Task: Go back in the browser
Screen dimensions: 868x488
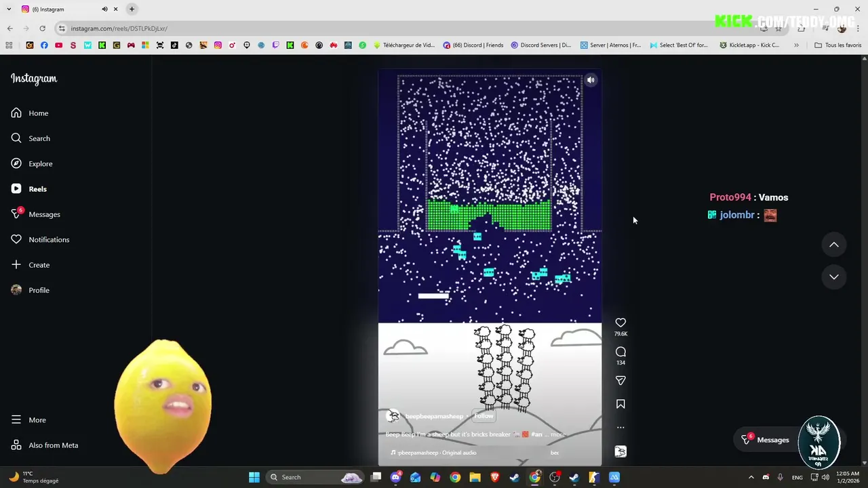Action: point(9,28)
